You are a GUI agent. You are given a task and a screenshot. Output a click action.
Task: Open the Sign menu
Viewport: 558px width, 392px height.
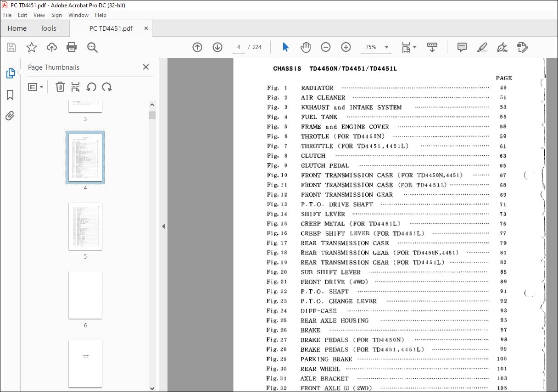click(x=56, y=15)
